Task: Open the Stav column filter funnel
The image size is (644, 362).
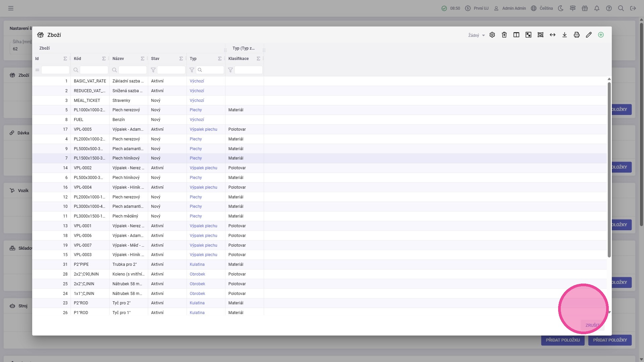Action: 153,70
